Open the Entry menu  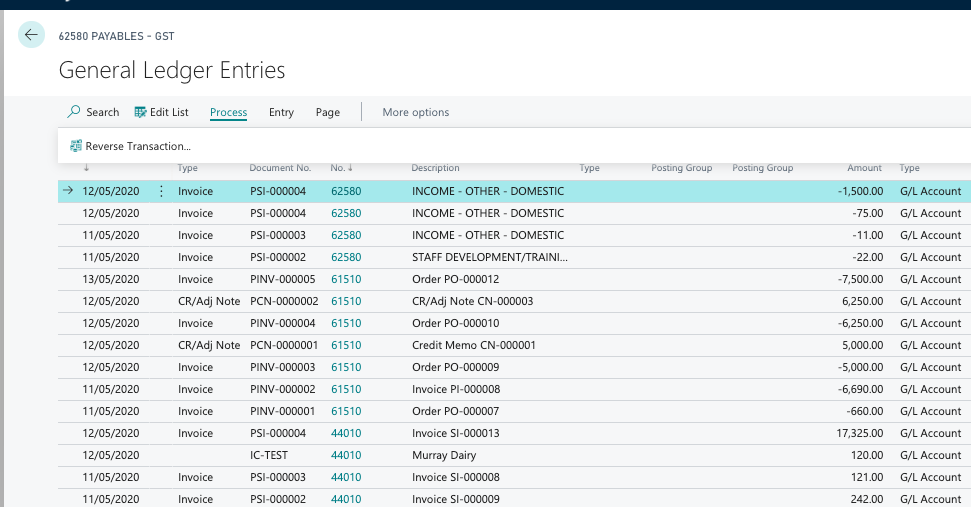281,112
